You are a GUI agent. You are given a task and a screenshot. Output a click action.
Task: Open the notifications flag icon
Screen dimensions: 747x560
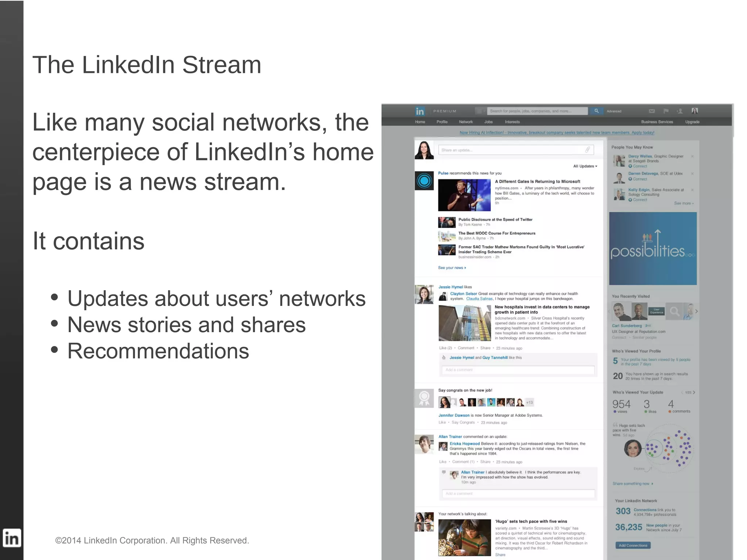[x=666, y=111]
